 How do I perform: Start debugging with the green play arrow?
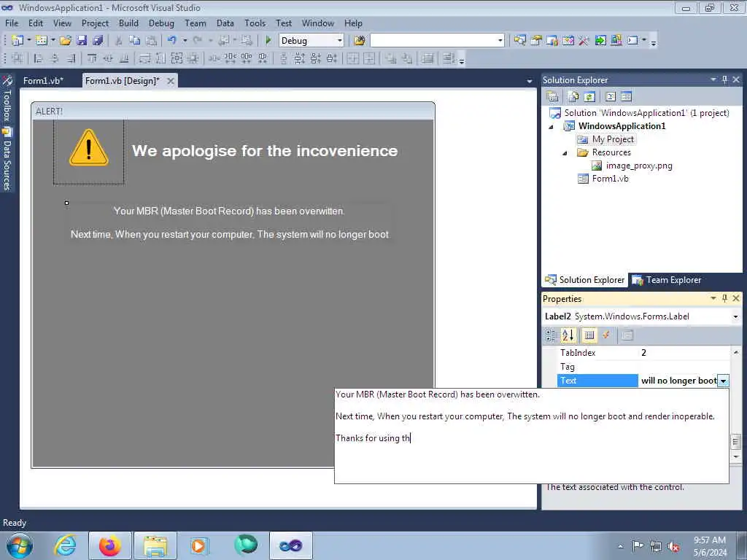pos(268,41)
